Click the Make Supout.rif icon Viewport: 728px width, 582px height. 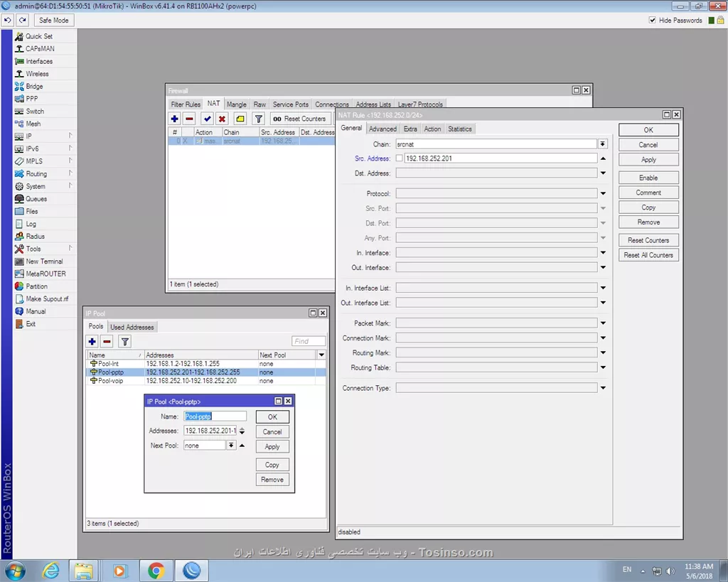tap(19, 299)
